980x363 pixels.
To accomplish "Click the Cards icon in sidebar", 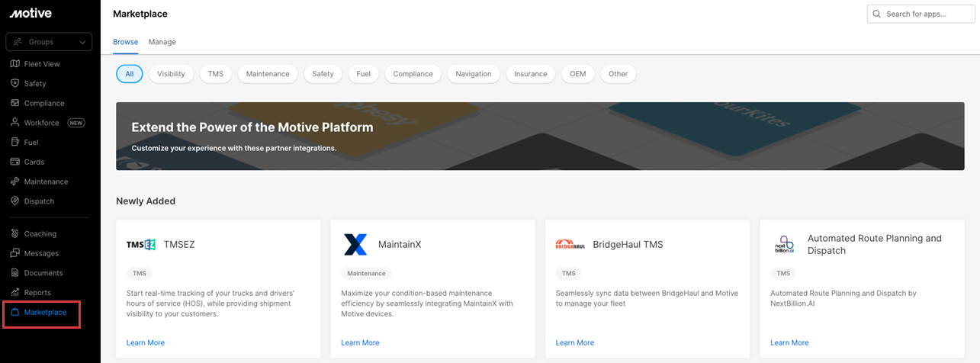I will tap(15, 162).
